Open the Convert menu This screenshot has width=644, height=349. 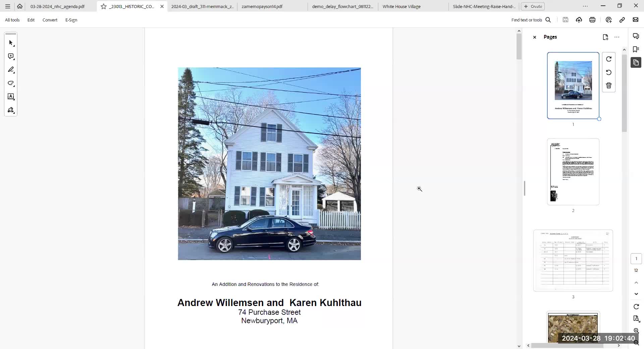pyautogui.click(x=50, y=20)
